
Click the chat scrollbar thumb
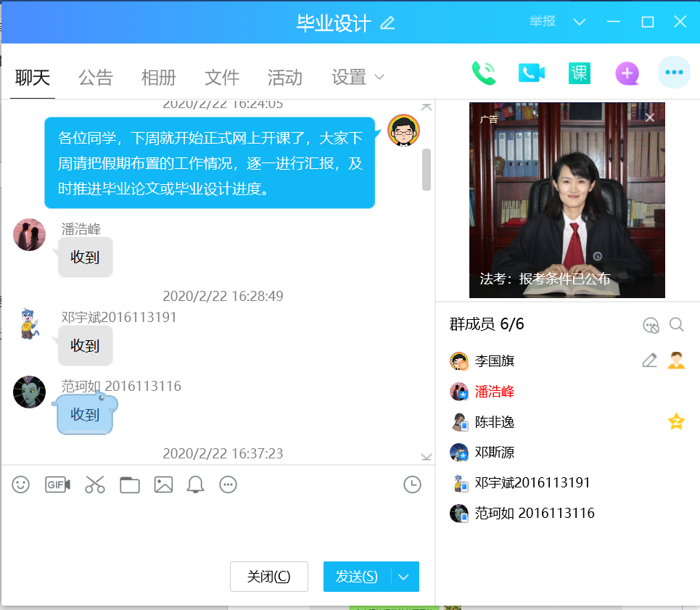click(427, 169)
